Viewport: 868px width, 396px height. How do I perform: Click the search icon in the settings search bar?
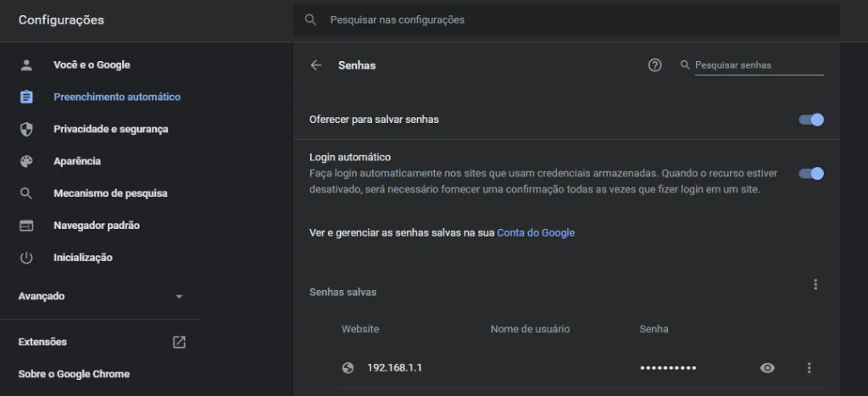click(311, 20)
